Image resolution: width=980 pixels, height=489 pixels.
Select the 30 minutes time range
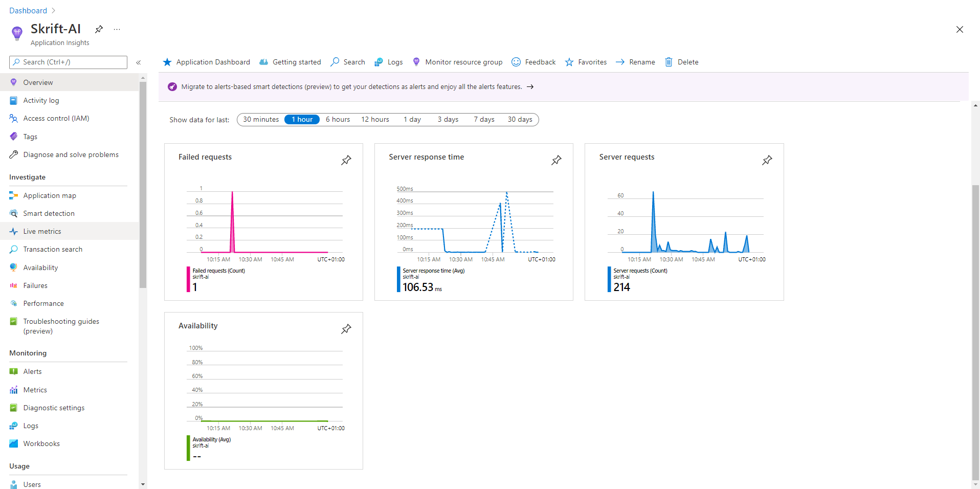(x=261, y=119)
